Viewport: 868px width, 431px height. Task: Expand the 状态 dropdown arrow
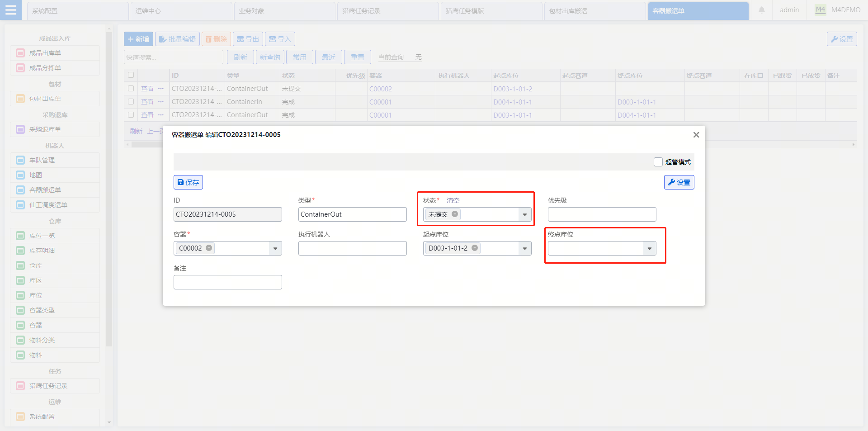point(525,214)
